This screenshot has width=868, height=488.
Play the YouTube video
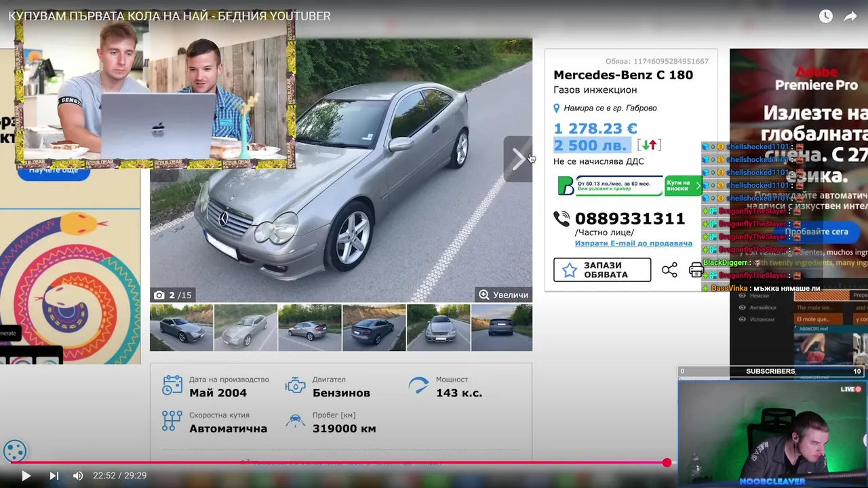26,476
